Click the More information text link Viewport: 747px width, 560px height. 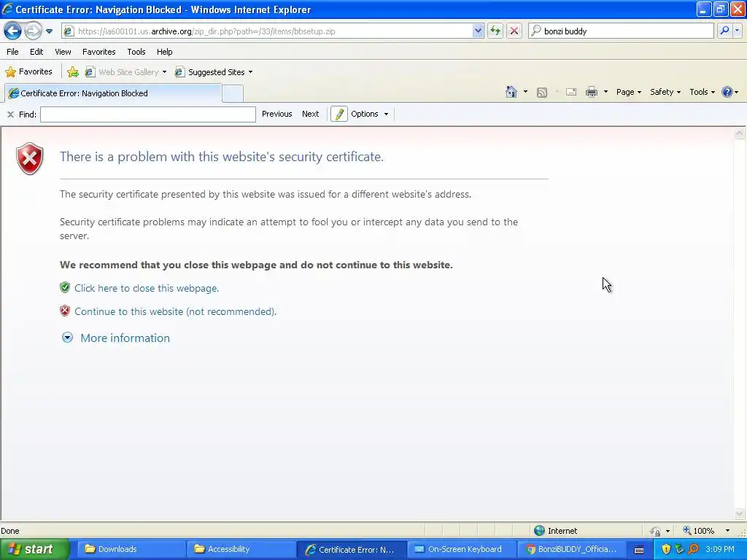pyautogui.click(x=125, y=338)
